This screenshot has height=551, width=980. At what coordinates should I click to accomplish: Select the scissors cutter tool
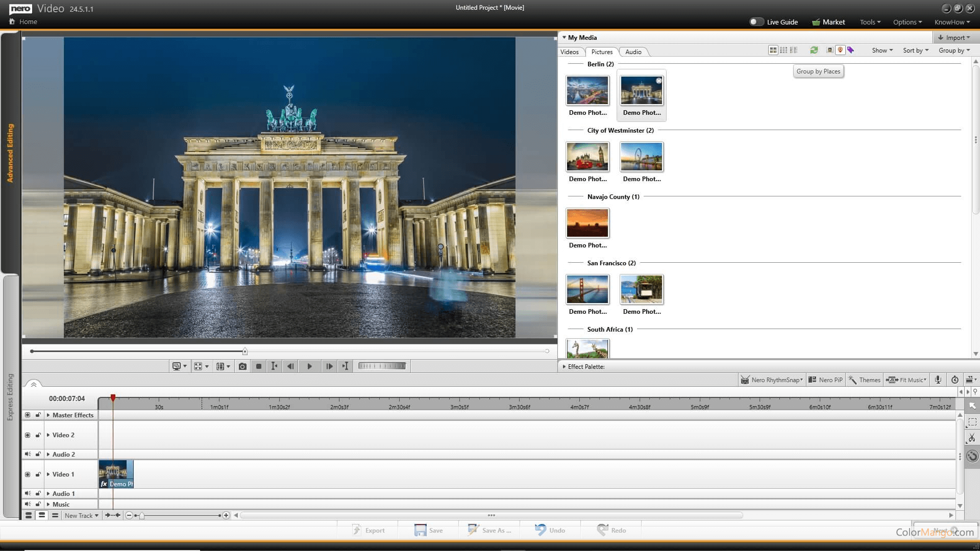[x=972, y=438]
